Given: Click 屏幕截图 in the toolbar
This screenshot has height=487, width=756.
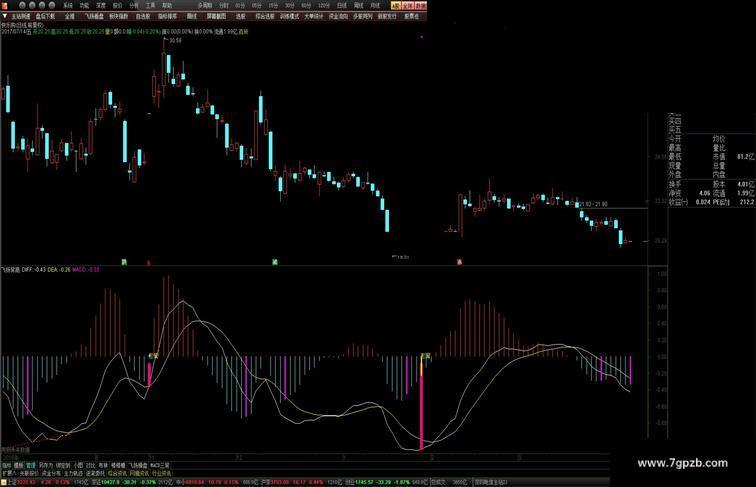Looking at the screenshot, I should [x=216, y=16].
